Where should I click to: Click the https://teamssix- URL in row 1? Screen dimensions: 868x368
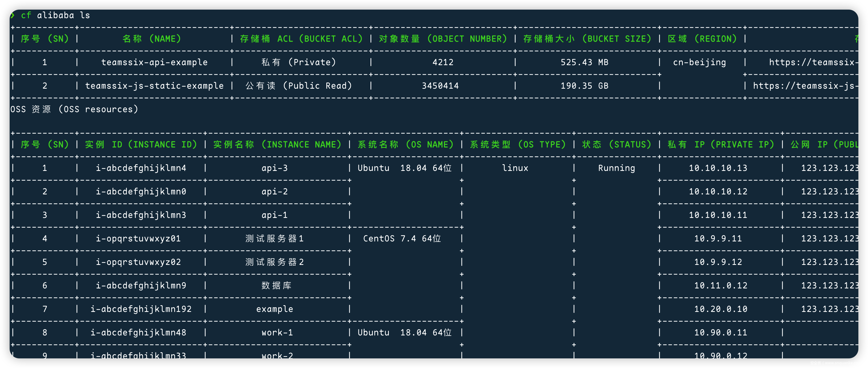(x=813, y=62)
